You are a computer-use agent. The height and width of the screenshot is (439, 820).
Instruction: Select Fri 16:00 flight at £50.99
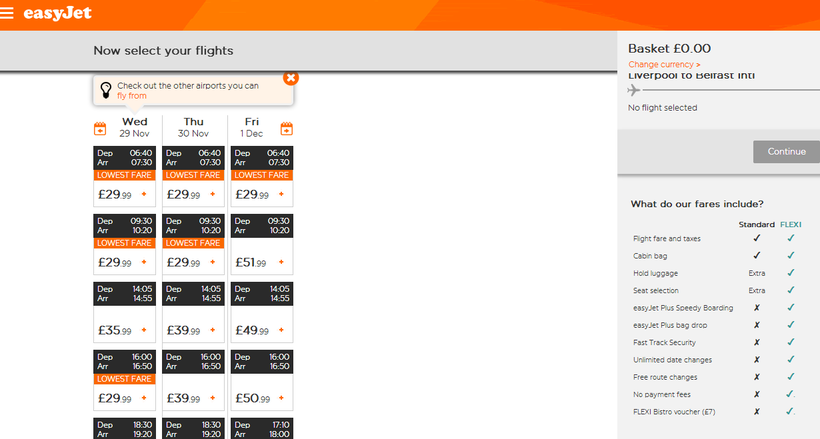pyautogui.click(x=261, y=380)
